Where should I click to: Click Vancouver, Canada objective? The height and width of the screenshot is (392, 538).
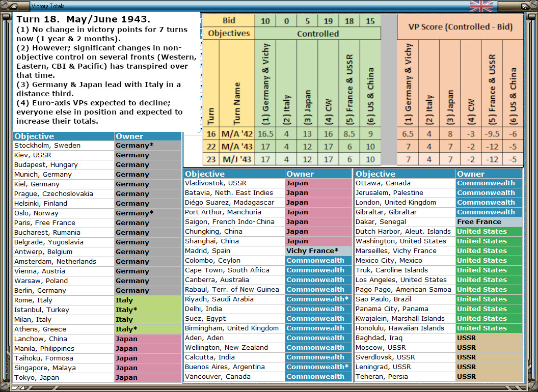234,376
